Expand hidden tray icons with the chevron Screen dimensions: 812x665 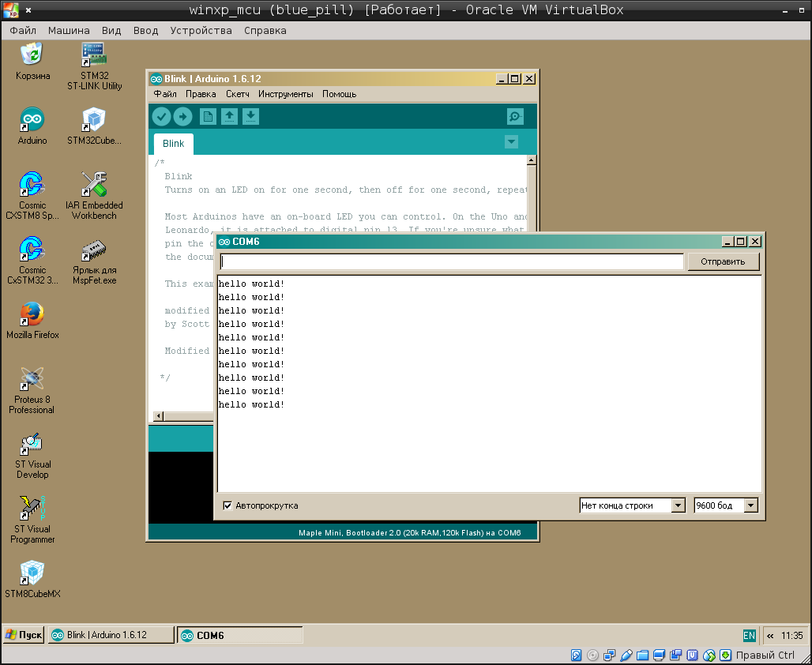click(x=770, y=636)
